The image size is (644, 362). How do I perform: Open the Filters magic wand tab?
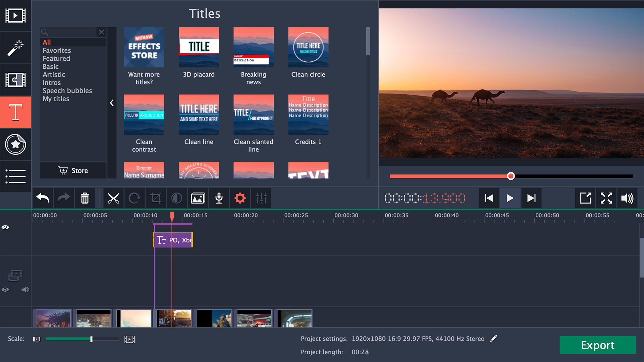15,48
